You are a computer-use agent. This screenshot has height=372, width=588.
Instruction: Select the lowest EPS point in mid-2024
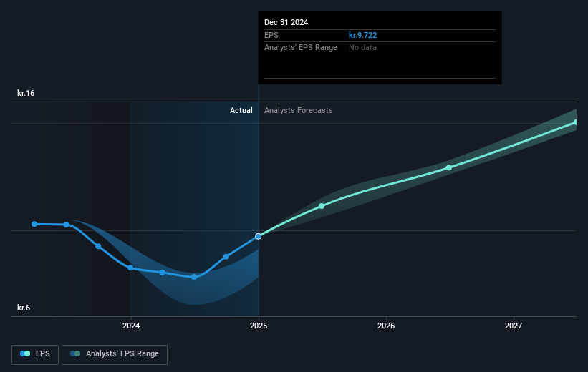click(x=194, y=277)
